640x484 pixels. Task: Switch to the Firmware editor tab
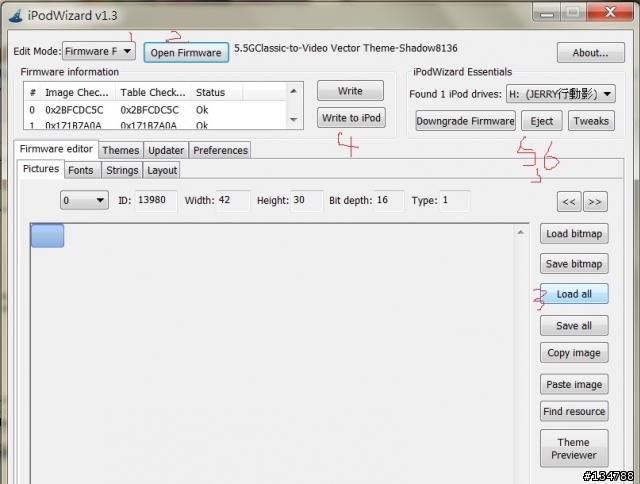56,149
